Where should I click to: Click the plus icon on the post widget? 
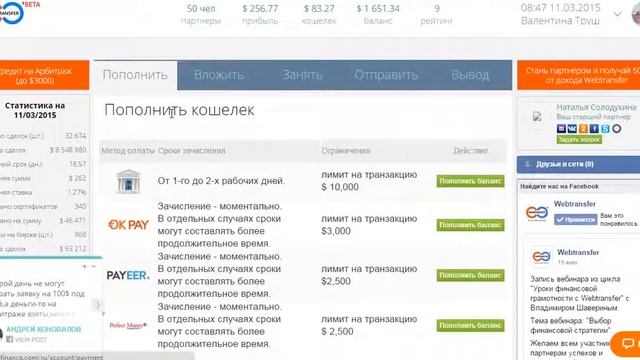[84, 267]
